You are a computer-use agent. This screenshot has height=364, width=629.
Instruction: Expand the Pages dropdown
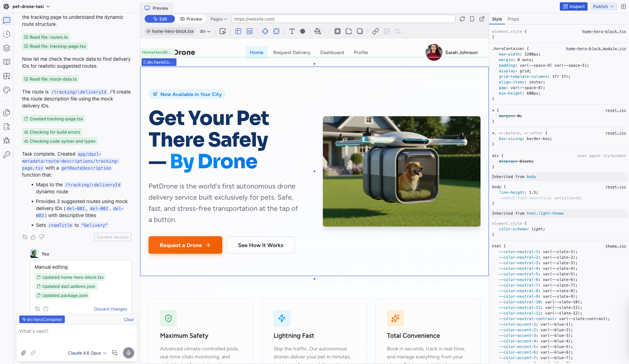pyautogui.click(x=219, y=19)
